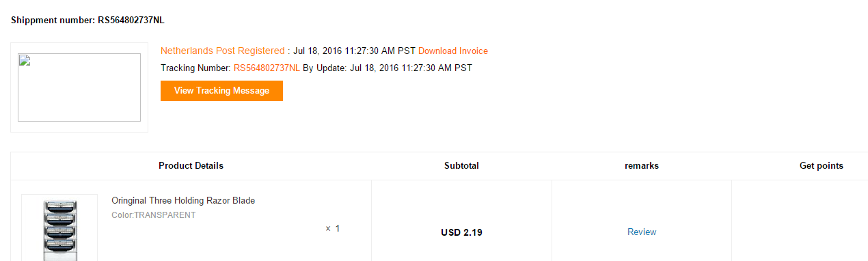
Task: Click the Netherlands Post Registered link
Action: tap(223, 51)
